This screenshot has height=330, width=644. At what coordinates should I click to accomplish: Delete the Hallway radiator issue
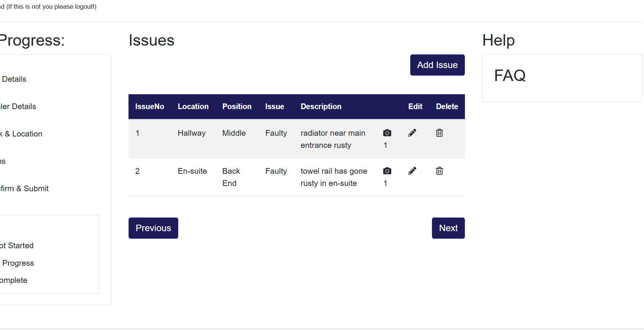tap(439, 133)
